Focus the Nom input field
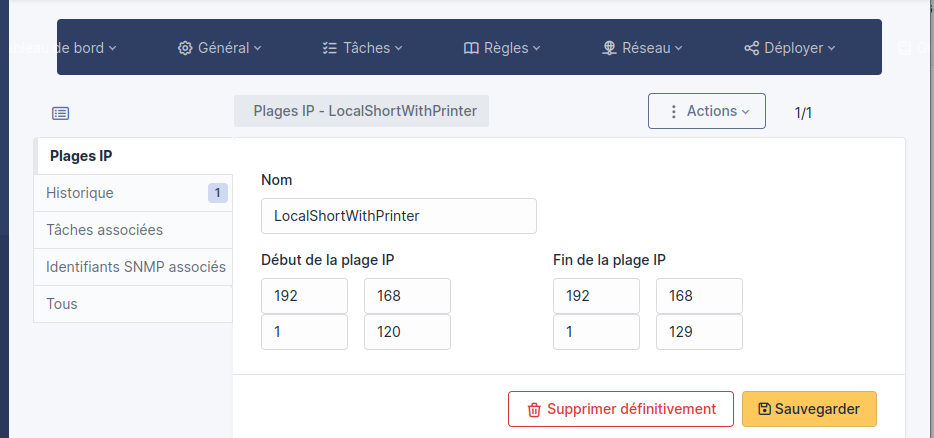The height and width of the screenshot is (438, 934). pyautogui.click(x=399, y=216)
